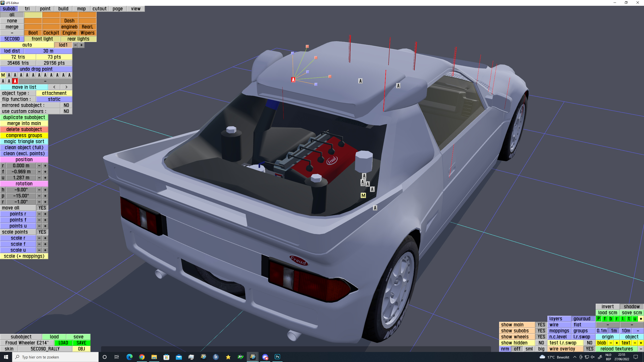This screenshot has width=644, height=362.
Task: Open File Explorer from taskbar
Action: tap(154, 357)
